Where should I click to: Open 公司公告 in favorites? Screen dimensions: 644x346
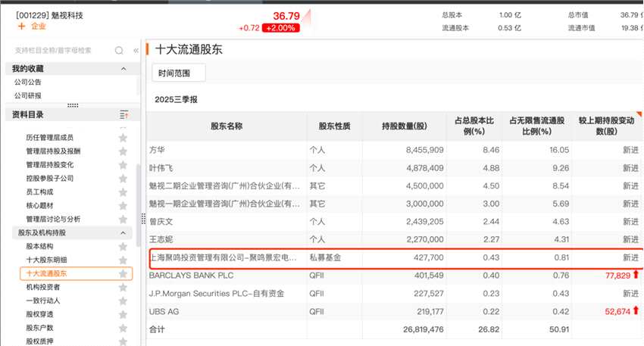point(28,82)
